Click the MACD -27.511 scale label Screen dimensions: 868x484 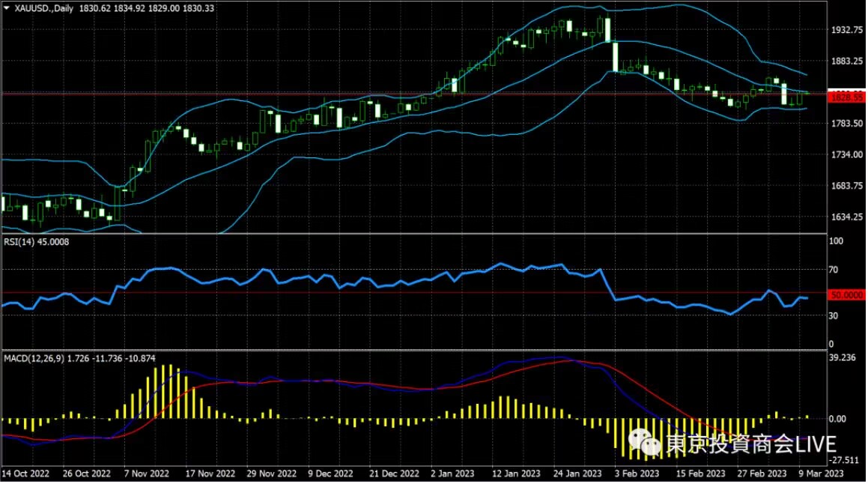click(x=843, y=460)
